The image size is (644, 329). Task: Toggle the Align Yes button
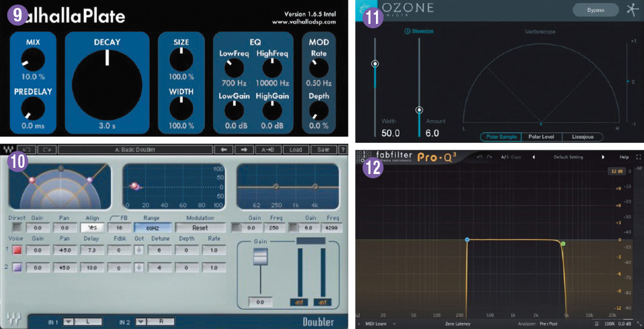click(92, 227)
